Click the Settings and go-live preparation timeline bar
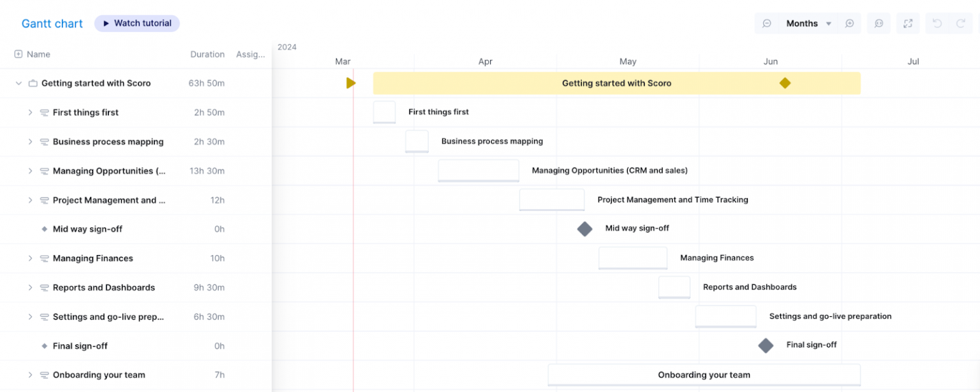The height and width of the screenshot is (392, 980). [725, 317]
